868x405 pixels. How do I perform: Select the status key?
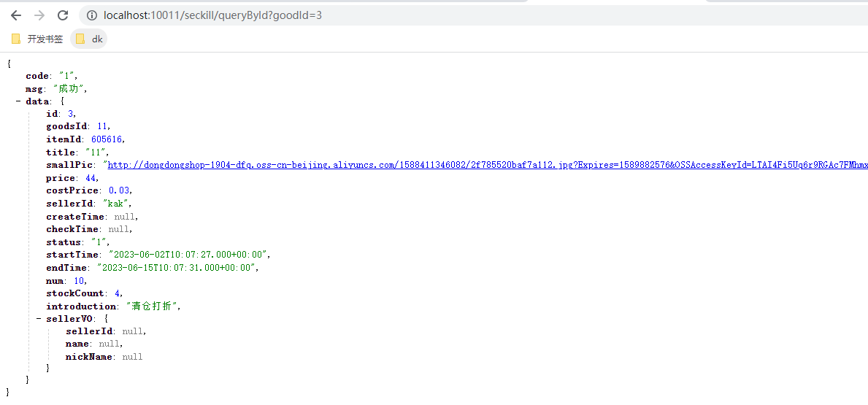tap(63, 242)
